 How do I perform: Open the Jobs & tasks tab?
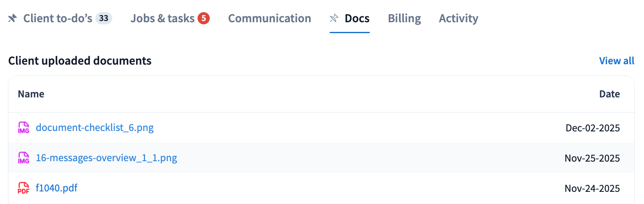tap(162, 18)
